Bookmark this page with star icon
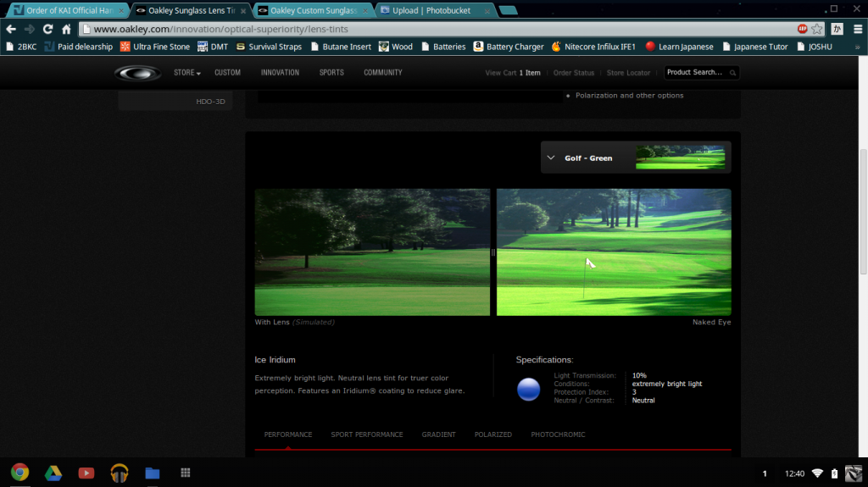Viewport: 868px width, 487px height. tap(817, 29)
